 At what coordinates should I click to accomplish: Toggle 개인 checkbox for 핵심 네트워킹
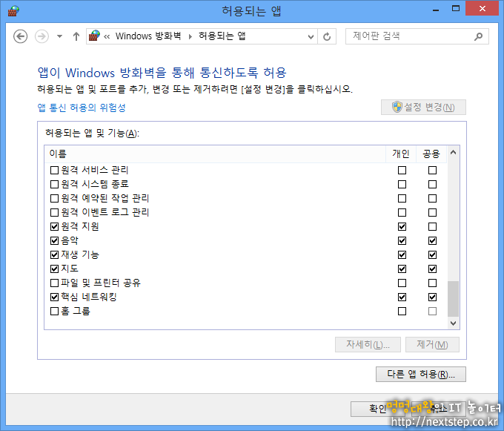pyautogui.click(x=402, y=297)
